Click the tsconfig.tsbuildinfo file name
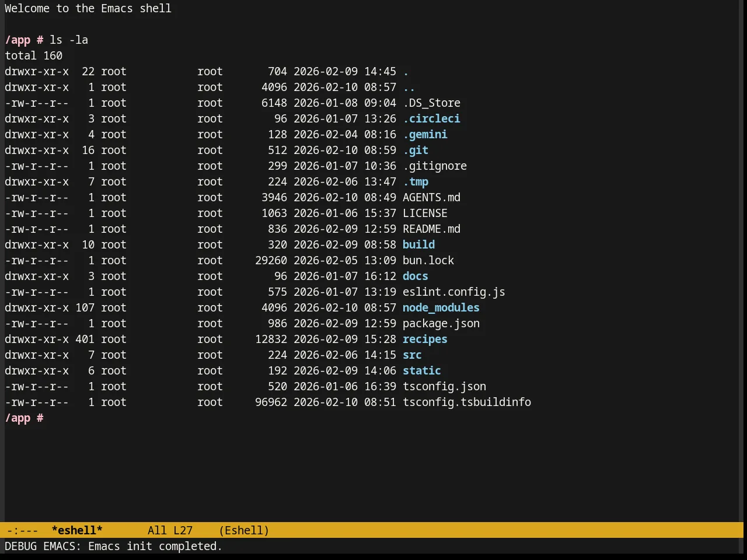Image resolution: width=747 pixels, height=560 pixels. (467, 402)
